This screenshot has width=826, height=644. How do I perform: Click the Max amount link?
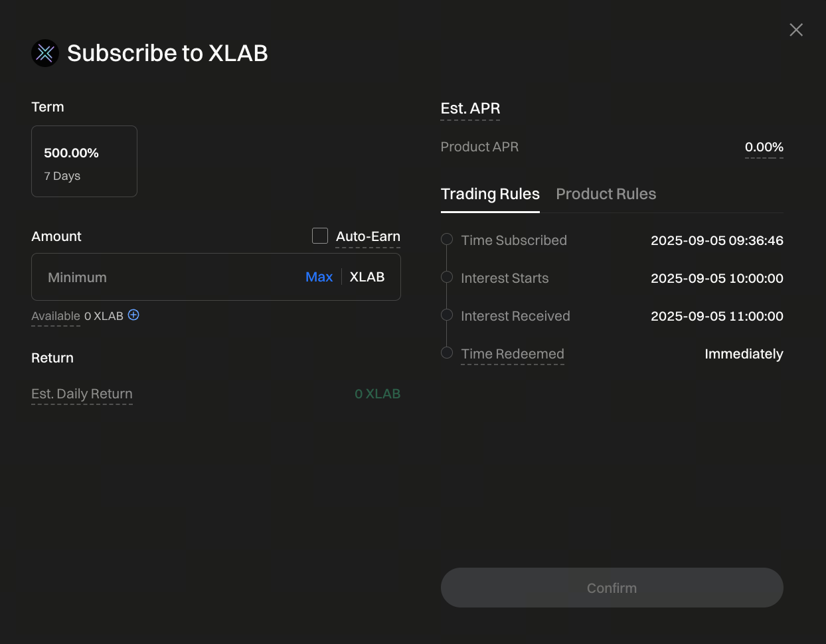[x=319, y=277]
